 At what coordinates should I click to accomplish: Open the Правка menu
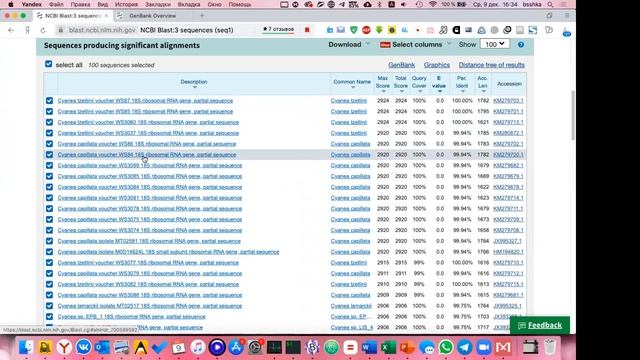[x=80, y=4]
